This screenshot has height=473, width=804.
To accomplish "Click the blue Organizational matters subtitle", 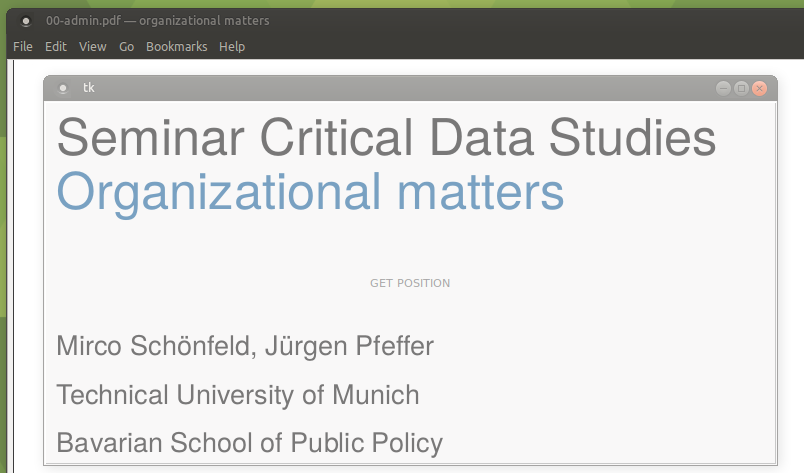I will tap(311, 193).
